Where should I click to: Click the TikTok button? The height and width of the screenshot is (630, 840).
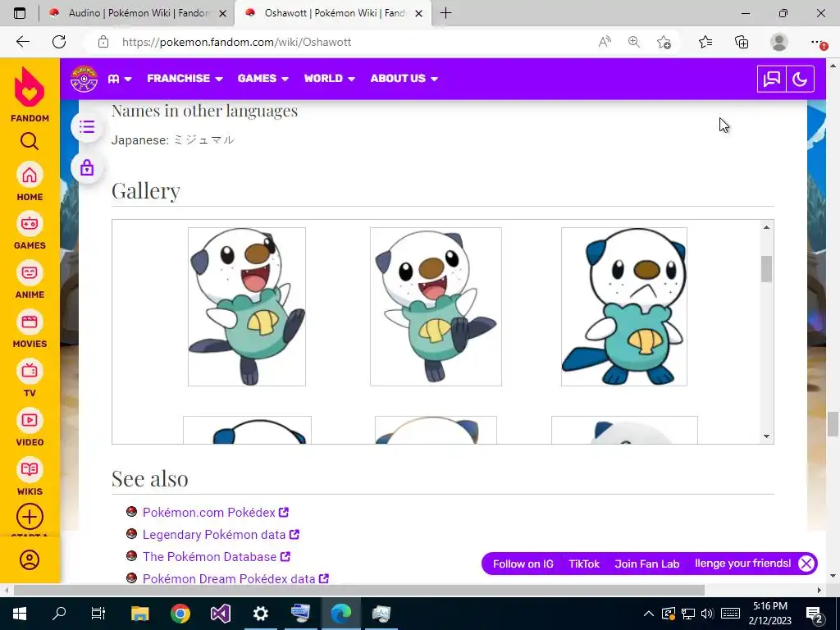pyautogui.click(x=584, y=564)
